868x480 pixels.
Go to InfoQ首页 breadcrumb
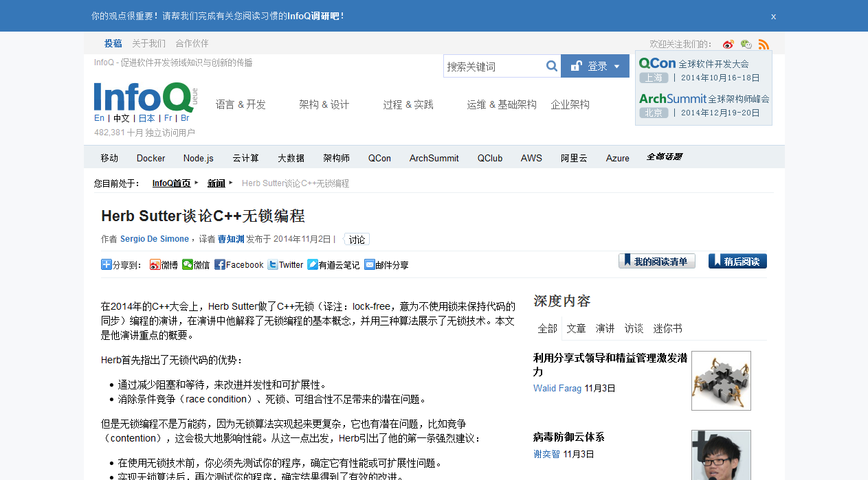[x=171, y=183]
